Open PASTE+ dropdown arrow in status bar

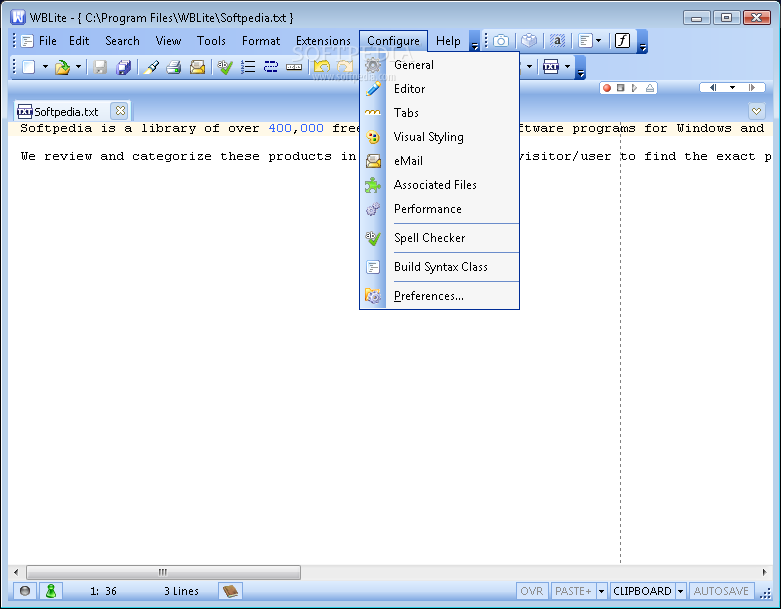(x=601, y=591)
